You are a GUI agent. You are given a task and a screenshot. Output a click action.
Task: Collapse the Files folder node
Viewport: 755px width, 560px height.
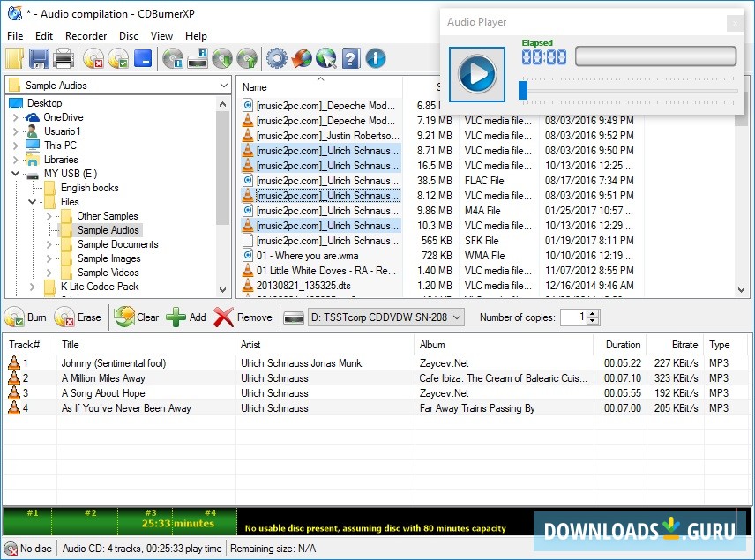pos(33,202)
